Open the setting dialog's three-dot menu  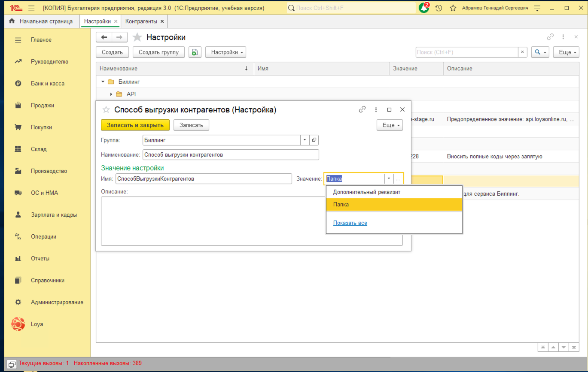point(376,110)
